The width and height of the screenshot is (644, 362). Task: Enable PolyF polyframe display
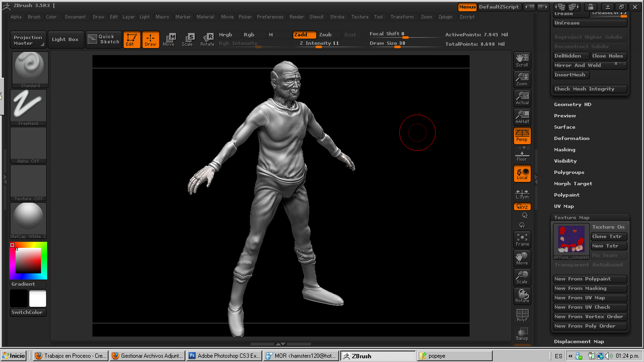pos(522,314)
